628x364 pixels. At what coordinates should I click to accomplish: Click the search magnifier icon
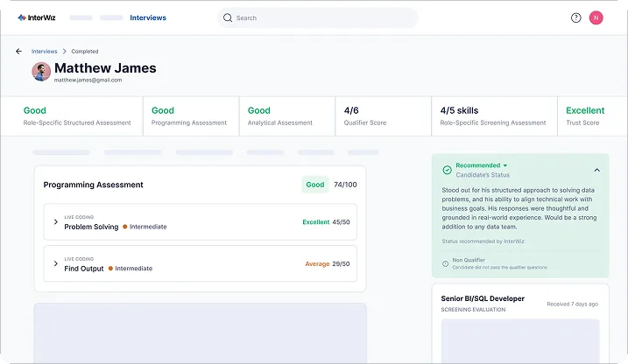coord(228,17)
